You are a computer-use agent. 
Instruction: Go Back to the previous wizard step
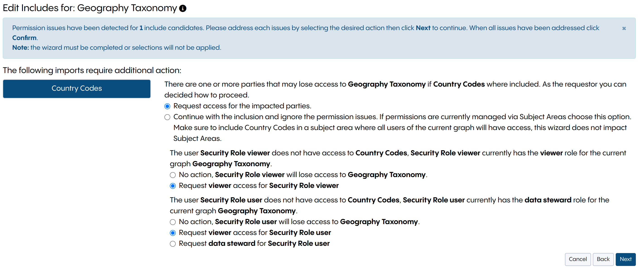(603, 259)
